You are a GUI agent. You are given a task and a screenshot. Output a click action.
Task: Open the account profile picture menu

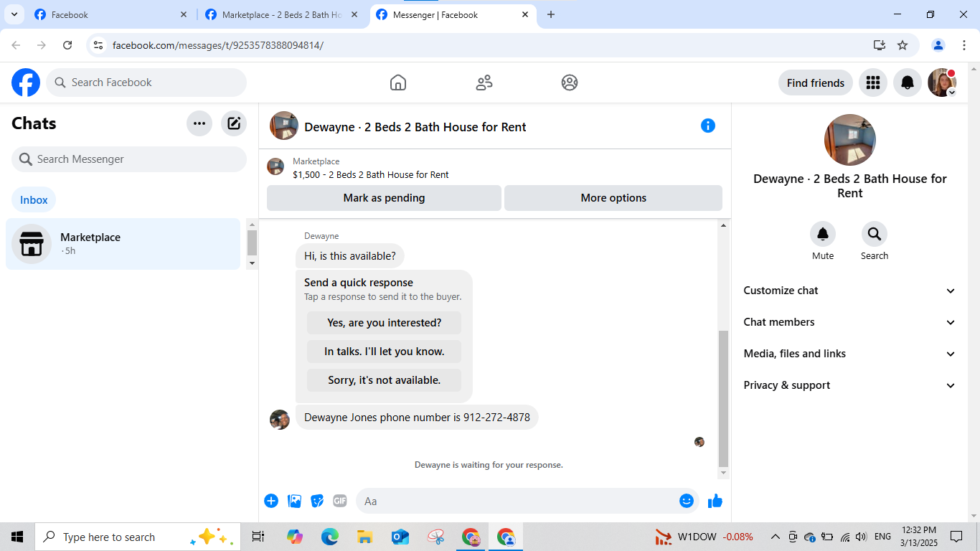coord(942,83)
